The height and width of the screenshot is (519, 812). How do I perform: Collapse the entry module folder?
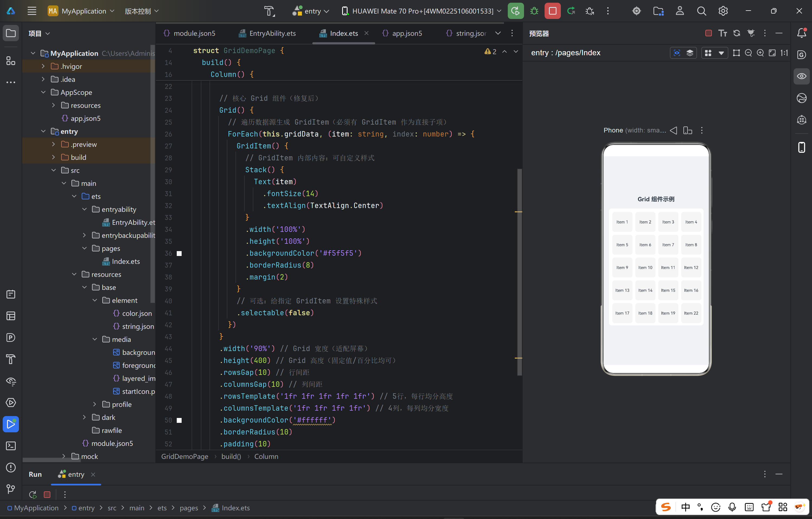tap(43, 131)
